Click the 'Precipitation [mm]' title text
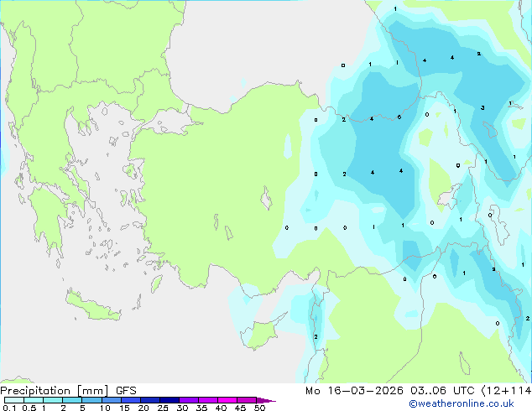This screenshot has width=532, height=411. [55, 391]
